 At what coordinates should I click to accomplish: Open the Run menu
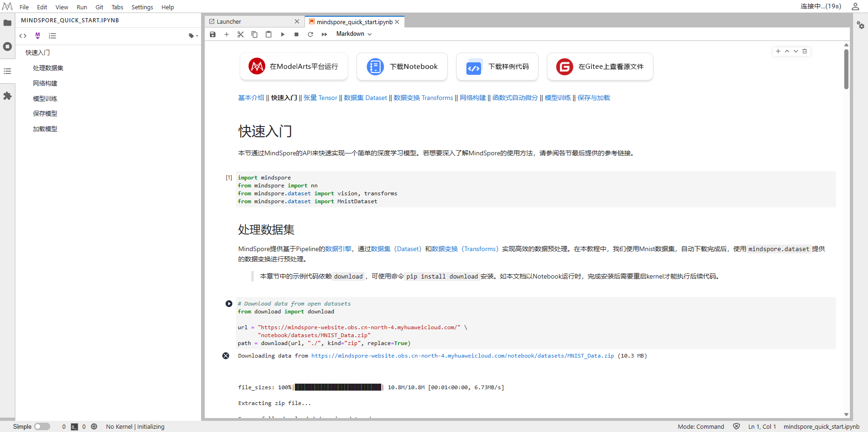click(x=82, y=7)
